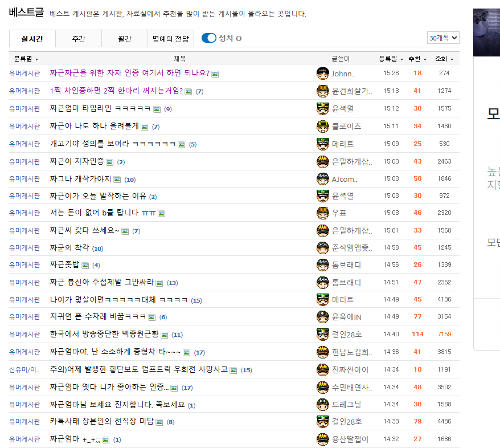
Task: Click avatar icon beside author 클로이즈
Action: (x=323, y=127)
